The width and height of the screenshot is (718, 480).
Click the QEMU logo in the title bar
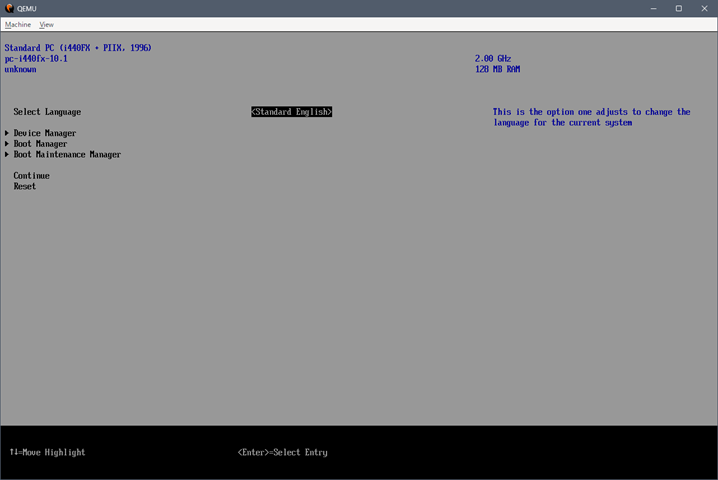(9, 8)
